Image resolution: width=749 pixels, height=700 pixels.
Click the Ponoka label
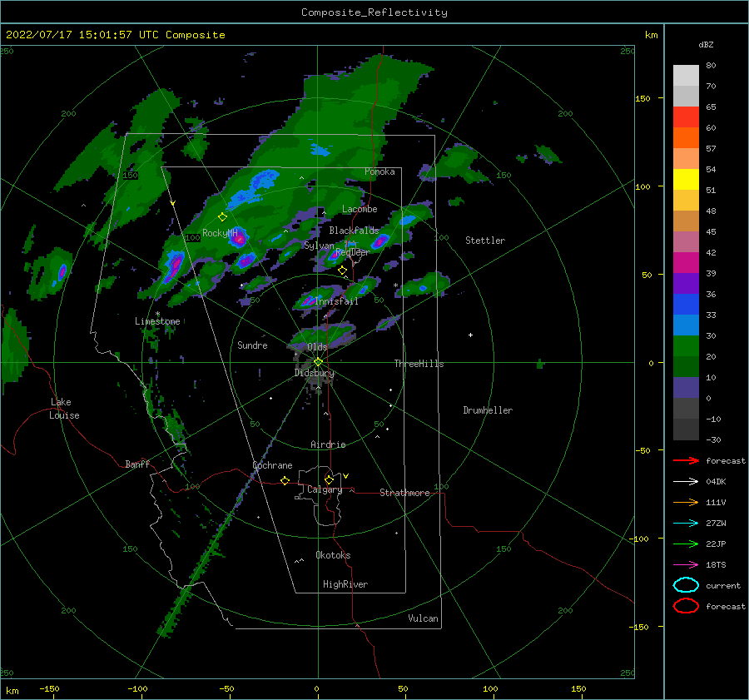[379, 171]
